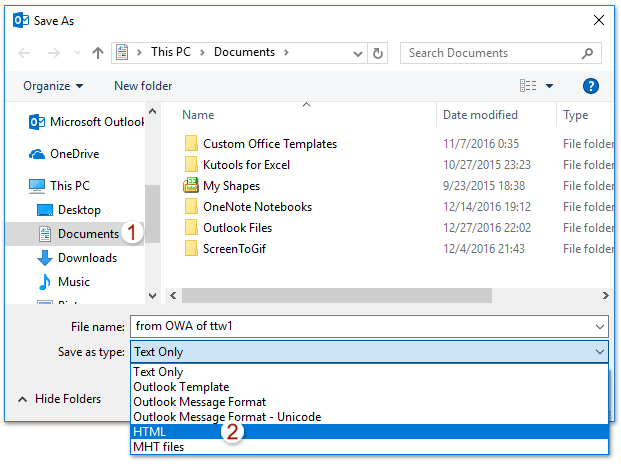Click the horizontal scrollbar right arrow
The width and height of the screenshot is (621, 464).
click(x=605, y=295)
